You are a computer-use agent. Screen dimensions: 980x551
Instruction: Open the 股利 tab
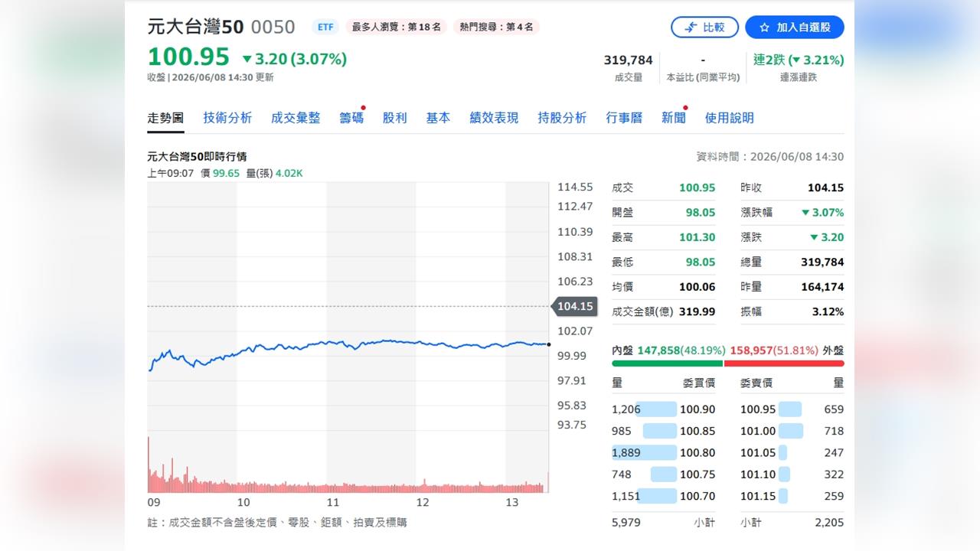tap(395, 118)
